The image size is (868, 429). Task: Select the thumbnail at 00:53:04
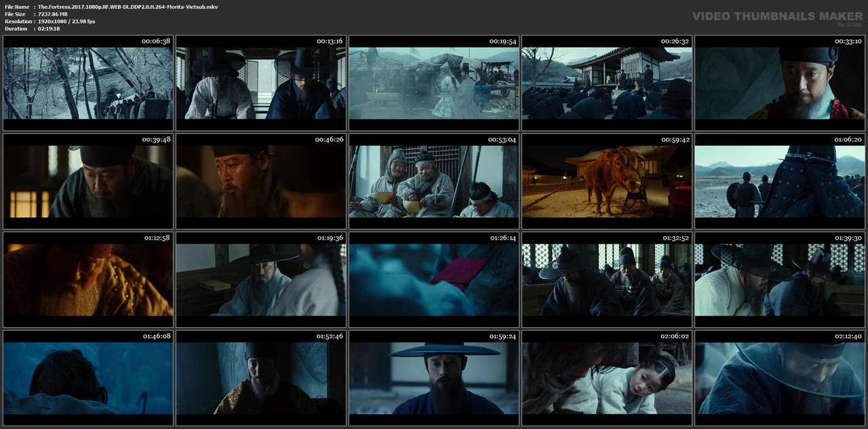tap(434, 181)
